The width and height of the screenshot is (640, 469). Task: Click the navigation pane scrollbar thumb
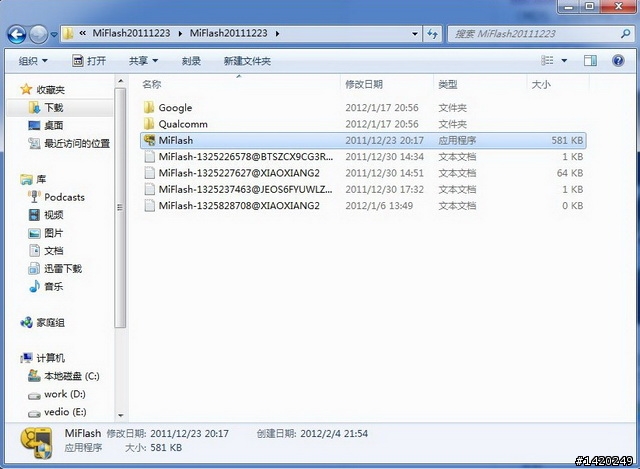coord(120,207)
